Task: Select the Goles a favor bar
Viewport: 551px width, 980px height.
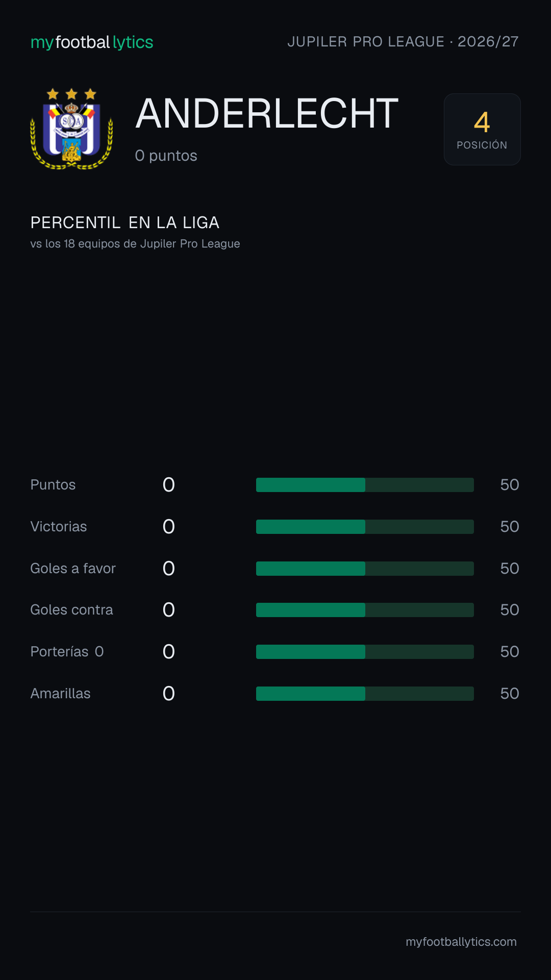Action: (x=365, y=569)
